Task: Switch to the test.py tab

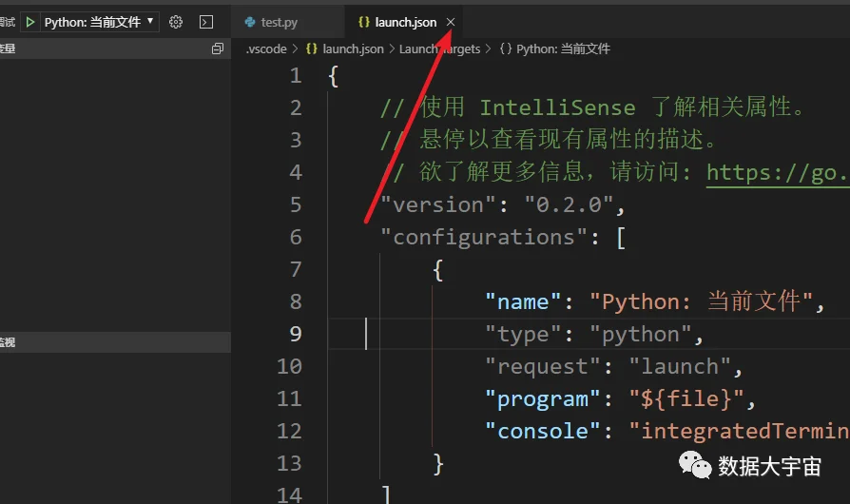Action: (x=280, y=22)
